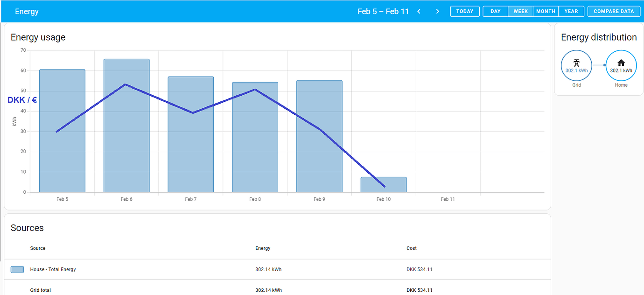Select the Feb 10 usage bar

(384, 185)
